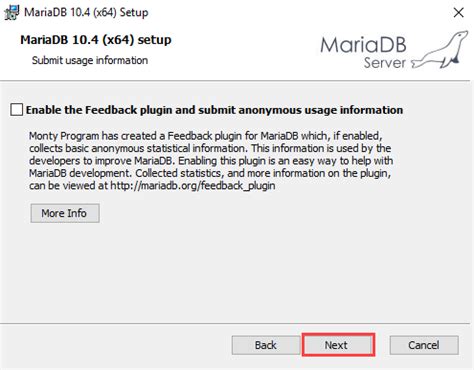Click empty gray area below More Info
Viewport: 474px width, 370px height.
tap(233, 273)
